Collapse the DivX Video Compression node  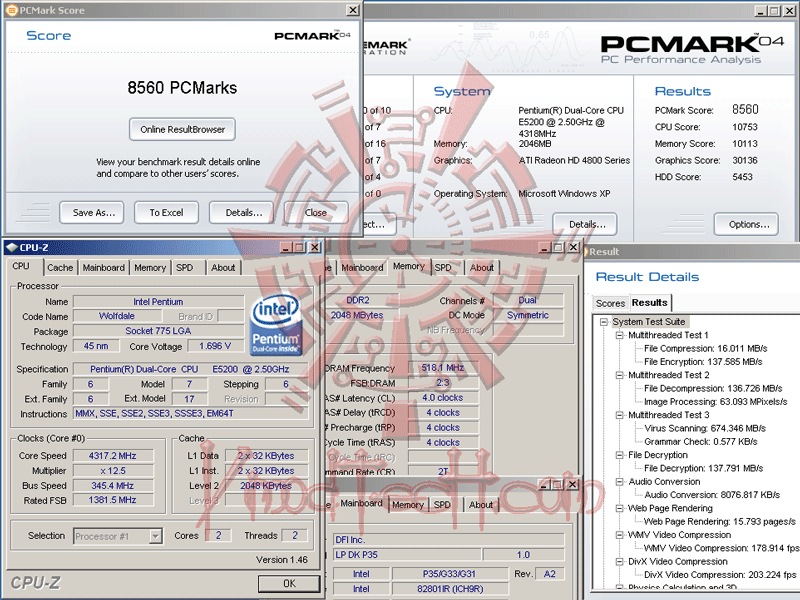(619, 561)
